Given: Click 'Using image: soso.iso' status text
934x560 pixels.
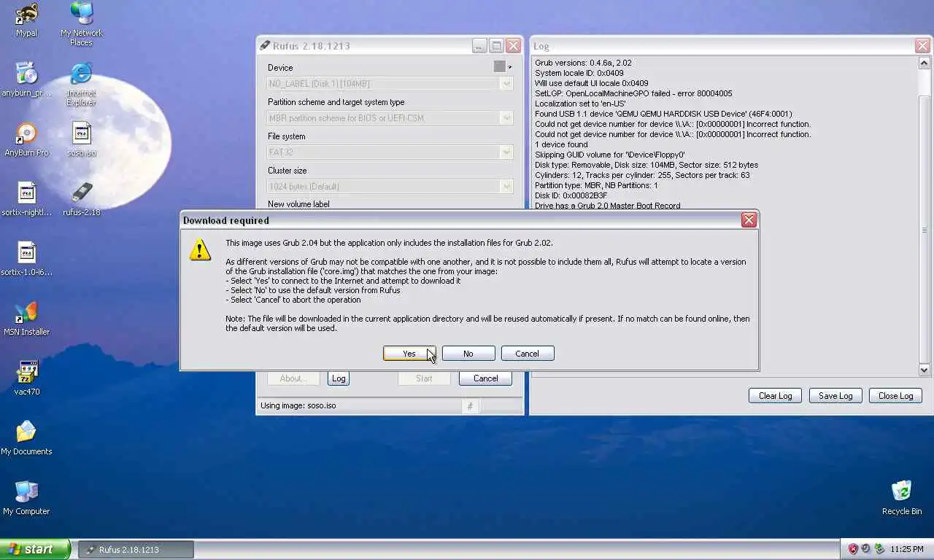Looking at the screenshot, I should pos(298,405).
